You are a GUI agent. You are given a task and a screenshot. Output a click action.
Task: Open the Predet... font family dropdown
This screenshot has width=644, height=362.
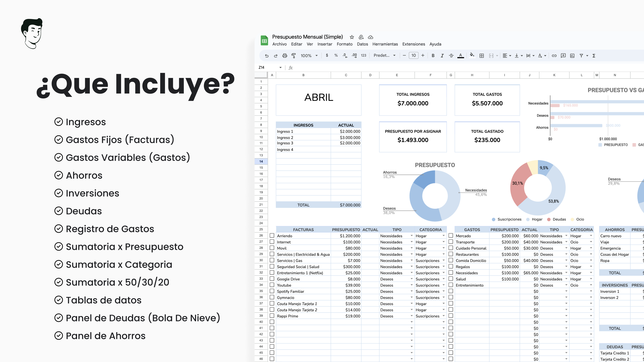[x=385, y=55]
